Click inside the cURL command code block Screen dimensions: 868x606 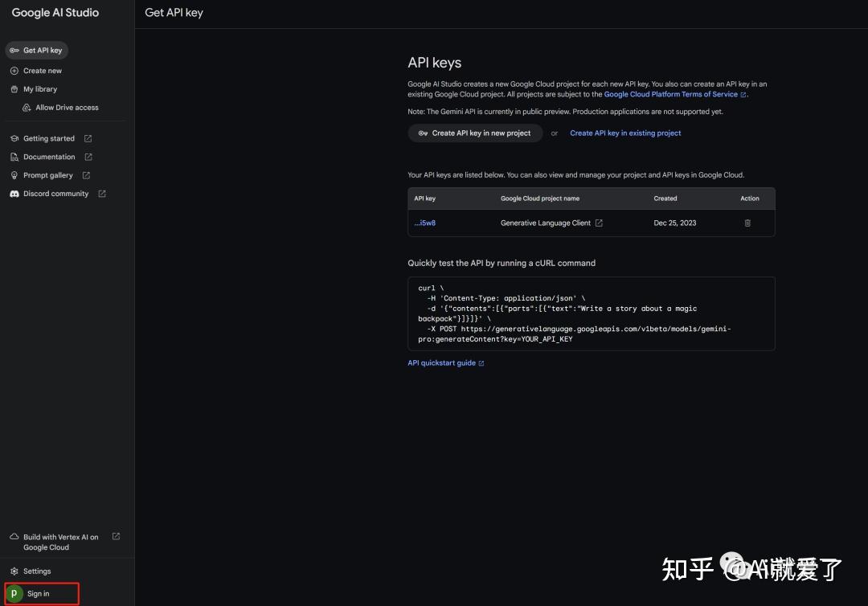[x=591, y=313]
